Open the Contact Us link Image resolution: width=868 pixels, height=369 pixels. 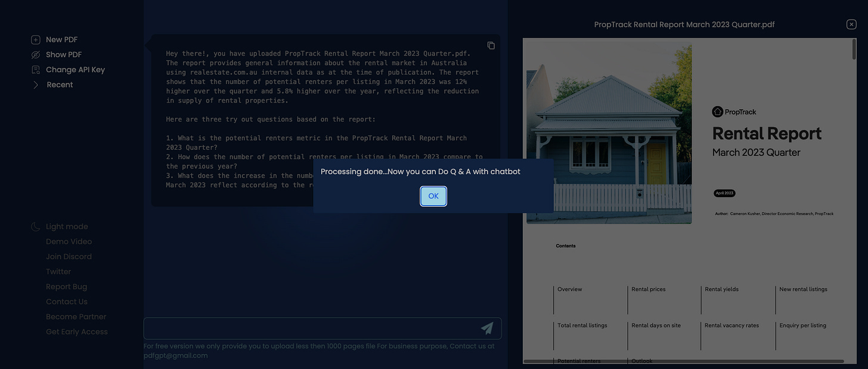click(x=67, y=302)
